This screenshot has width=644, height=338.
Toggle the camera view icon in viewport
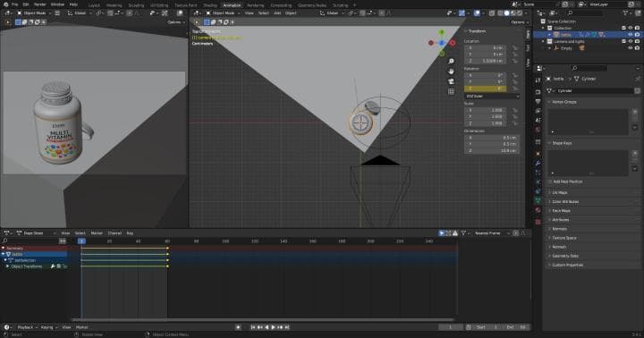452,81
